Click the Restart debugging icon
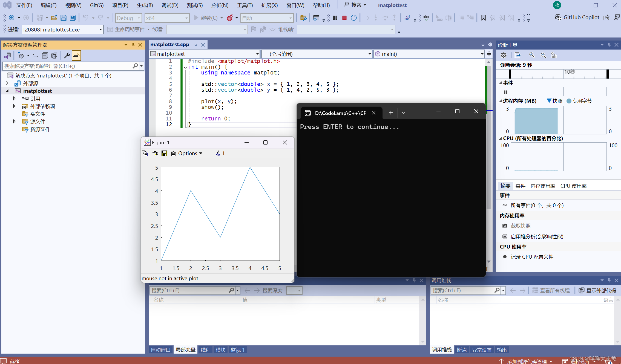The width and height of the screenshot is (621, 364). tap(354, 18)
